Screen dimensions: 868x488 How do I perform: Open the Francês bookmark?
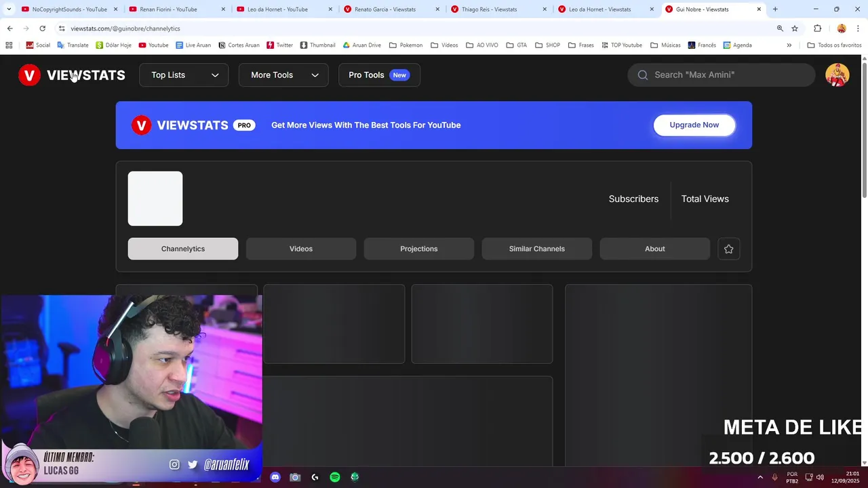click(702, 45)
